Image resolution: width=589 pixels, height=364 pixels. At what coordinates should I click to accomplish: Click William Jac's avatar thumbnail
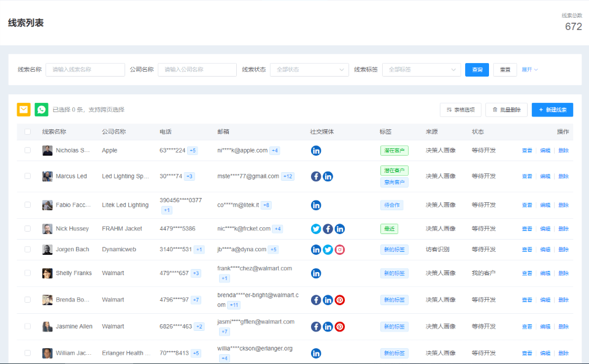(47, 354)
